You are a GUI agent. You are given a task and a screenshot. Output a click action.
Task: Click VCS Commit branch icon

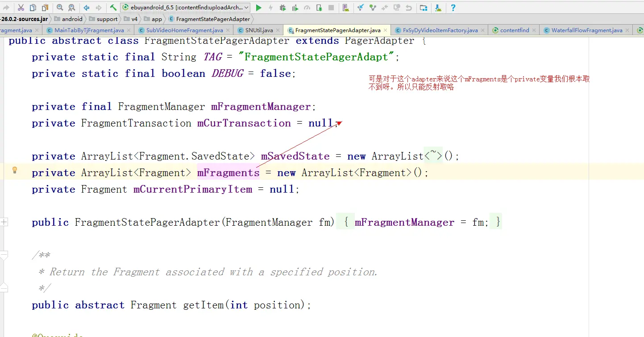click(x=373, y=8)
